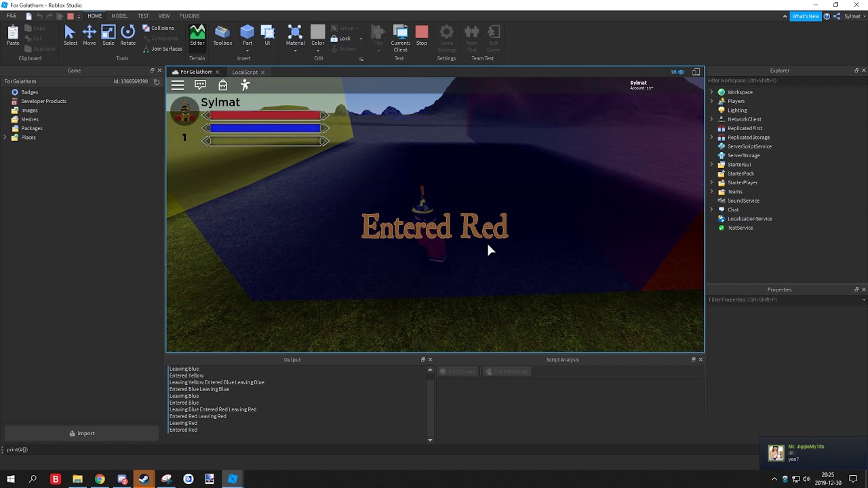Switch to the LocalScript tab
The width and height of the screenshot is (868, 488).
coord(245,72)
